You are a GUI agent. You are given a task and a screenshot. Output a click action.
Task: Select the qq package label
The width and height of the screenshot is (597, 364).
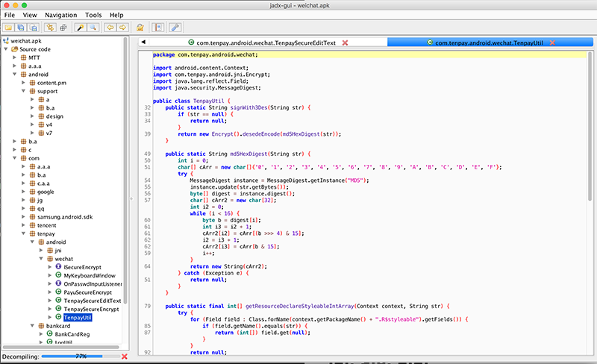click(x=41, y=208)
